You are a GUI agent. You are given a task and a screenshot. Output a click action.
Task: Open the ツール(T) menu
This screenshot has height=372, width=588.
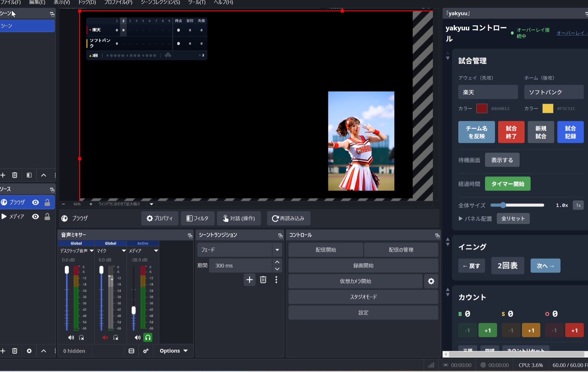pos(197,2)
